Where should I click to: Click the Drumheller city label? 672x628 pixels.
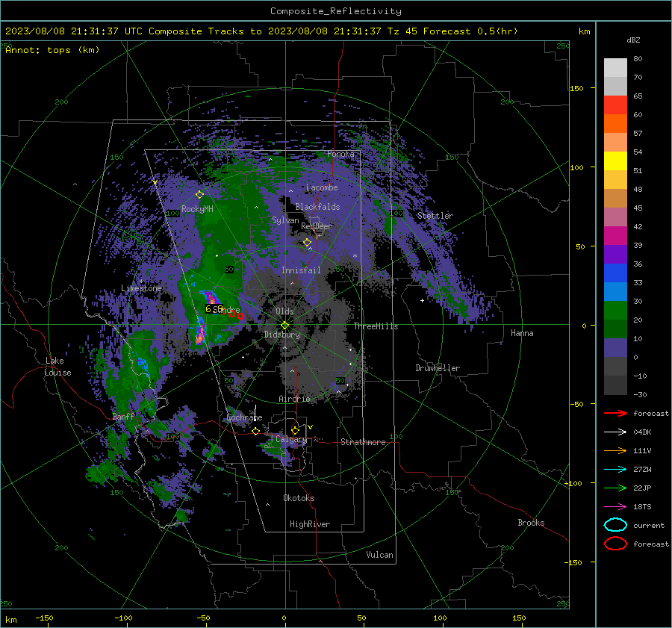pyautogui.click(x=438, y=368)
